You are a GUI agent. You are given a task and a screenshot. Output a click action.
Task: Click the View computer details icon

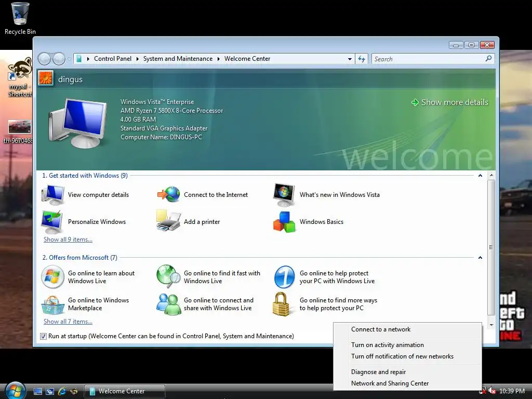click(52, 195)
